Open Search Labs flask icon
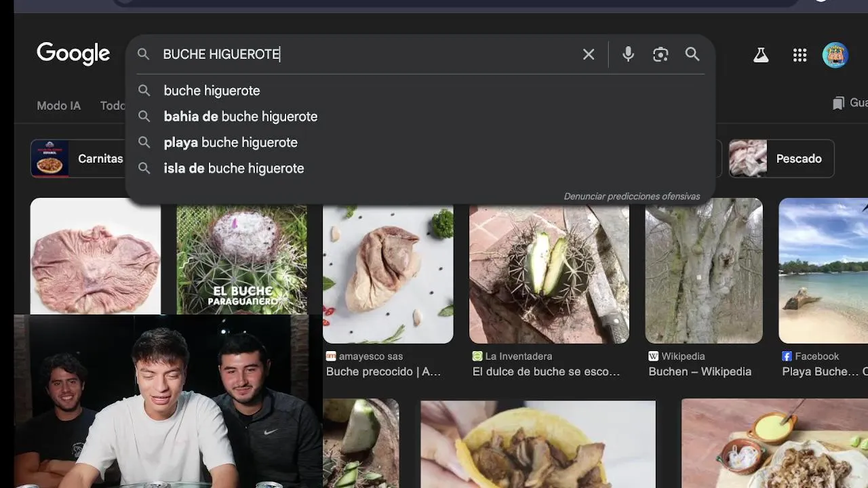The height and width of the screenshot is (488, 868). pyautogui.click(x=761, y=55)
